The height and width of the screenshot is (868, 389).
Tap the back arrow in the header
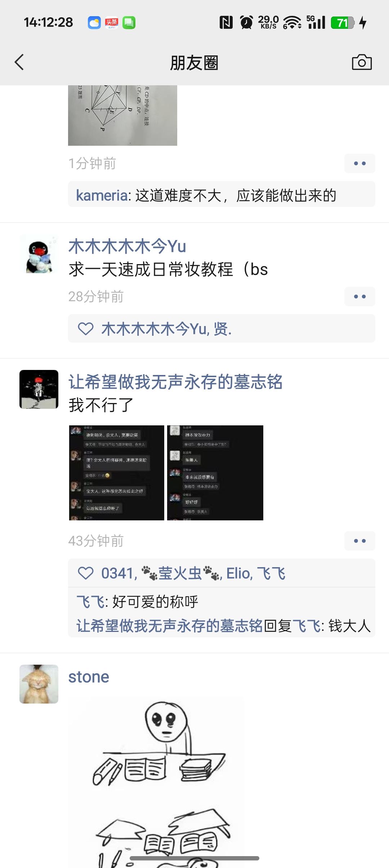coord(19,62)
